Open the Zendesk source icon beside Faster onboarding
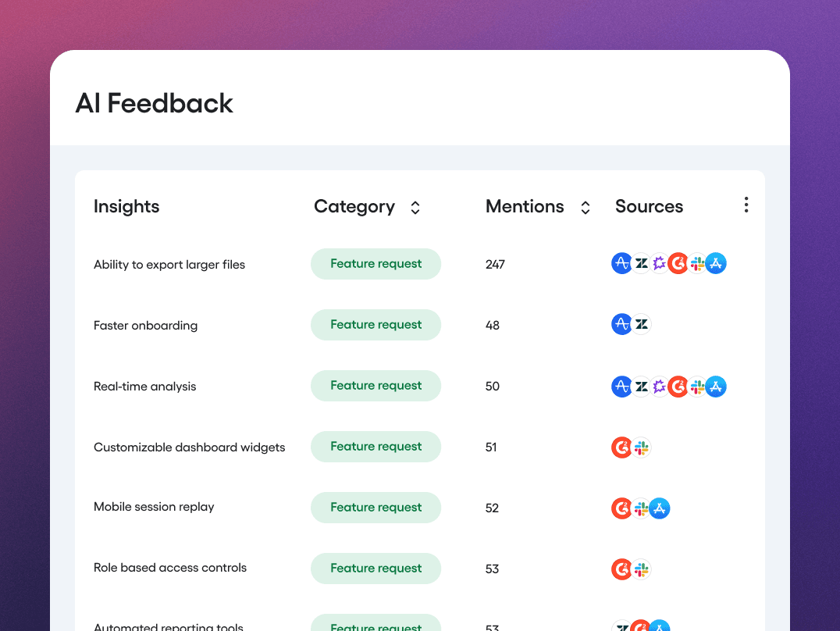The height and width of the screenshot is (631, 840). pos(641,323)
